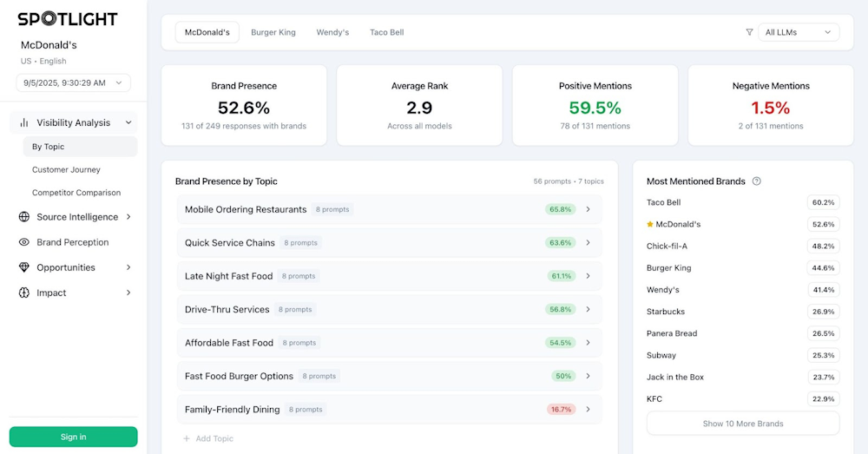The width and height of the screenshot is (868, 454).
Task: Click help icon beside Most Mentioned Brands
Action: 756,181
